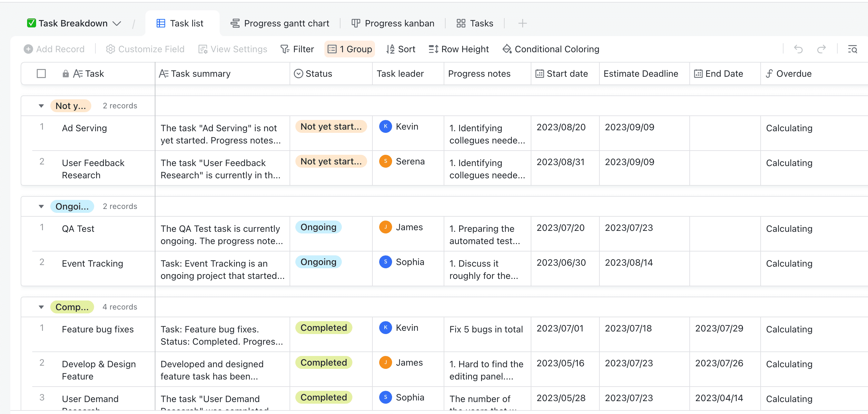Click the 1 Group button
Viewport: 868px width, 414px height.
coord(350,49)
